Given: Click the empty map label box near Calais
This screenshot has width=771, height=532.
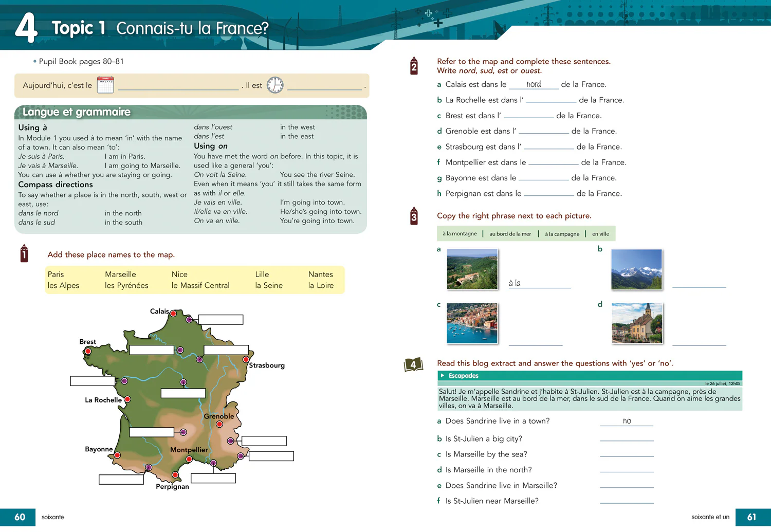Looking at the screenshot, I should click(221, 320).
